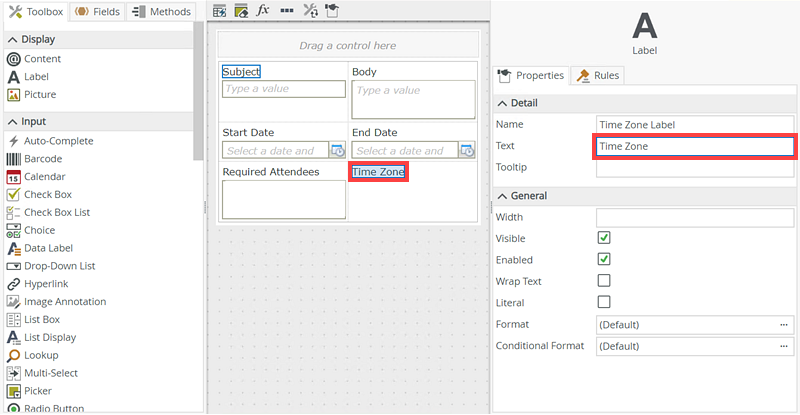Click the paint bucket toolbar icon
800x415 pixels.
[x=332, y=10]
